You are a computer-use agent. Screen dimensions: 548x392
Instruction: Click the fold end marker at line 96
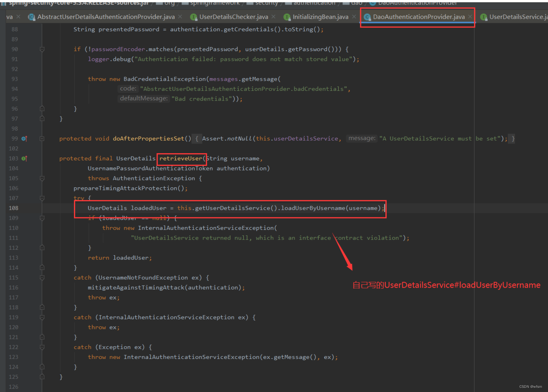tap(42, 109)
